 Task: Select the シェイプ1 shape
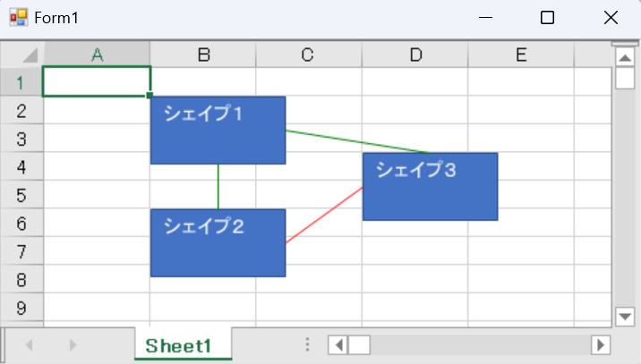[218, 131]
